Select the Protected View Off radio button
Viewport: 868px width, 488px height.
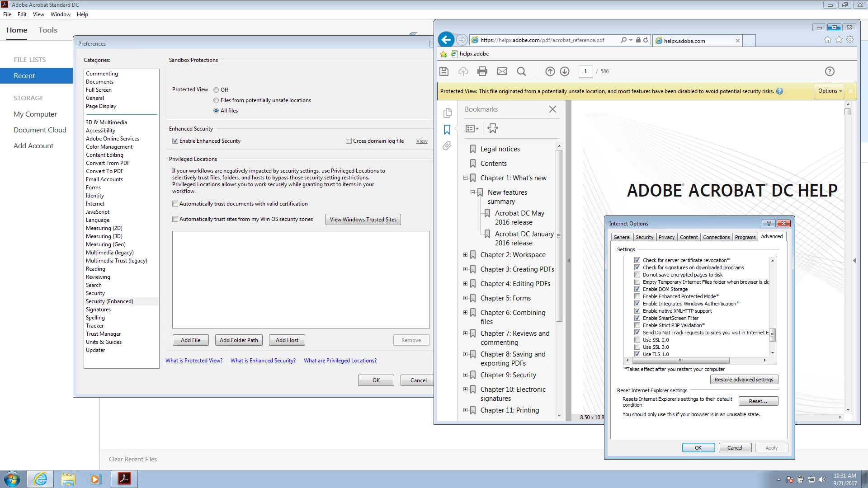point(216,90)
